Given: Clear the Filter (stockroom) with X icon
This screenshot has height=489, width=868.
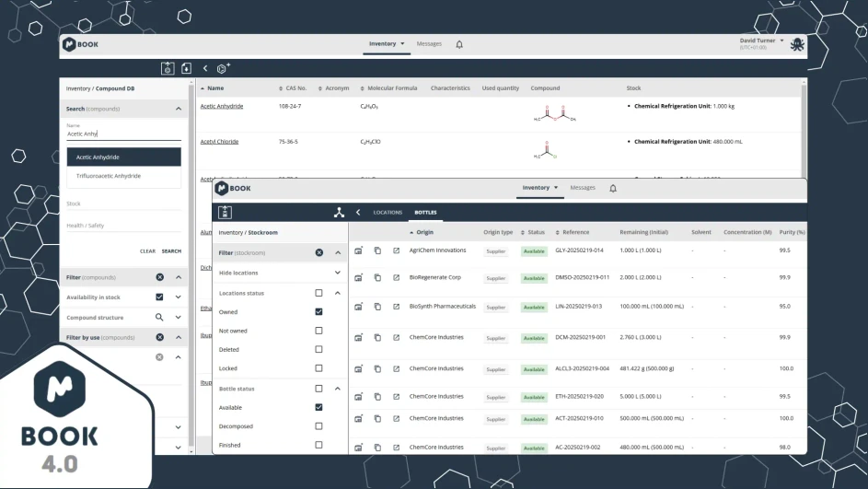Looking at the screenshot, I should pos(318,252).
